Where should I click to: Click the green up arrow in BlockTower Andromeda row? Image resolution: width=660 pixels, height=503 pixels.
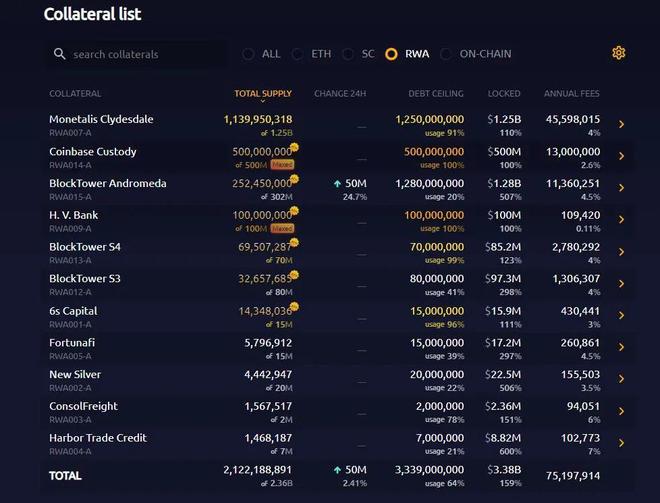pyautogui.click(x=337, y=184)
